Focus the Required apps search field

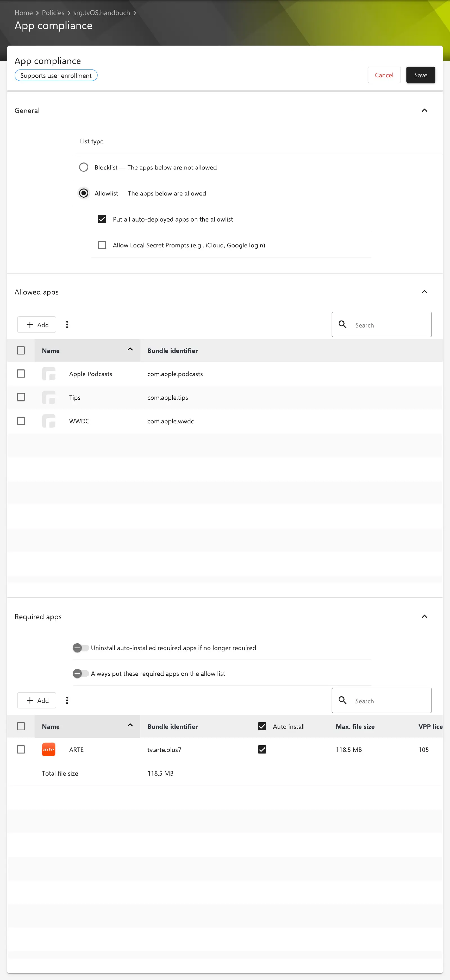coord(381,700)
